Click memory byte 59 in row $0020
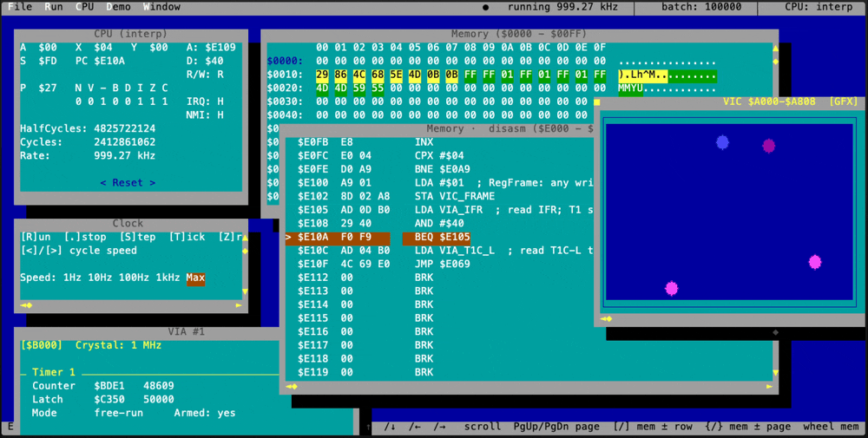 (x=359, y=88)
